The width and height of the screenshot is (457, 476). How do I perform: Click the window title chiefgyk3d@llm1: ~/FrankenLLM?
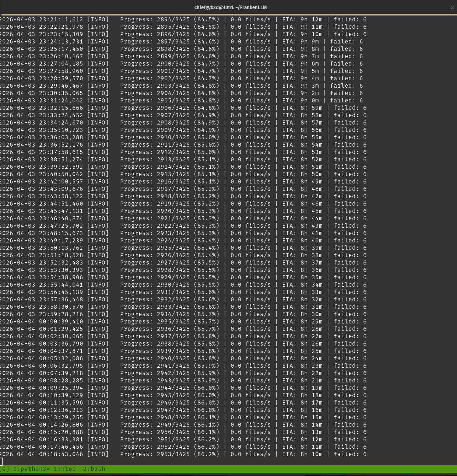(x=231, y=7)
